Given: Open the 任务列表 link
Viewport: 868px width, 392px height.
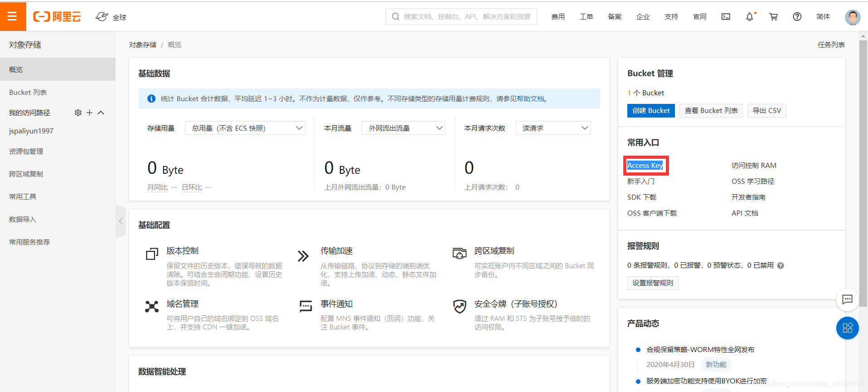Looking at the screenshot, I should click(831, 44).
